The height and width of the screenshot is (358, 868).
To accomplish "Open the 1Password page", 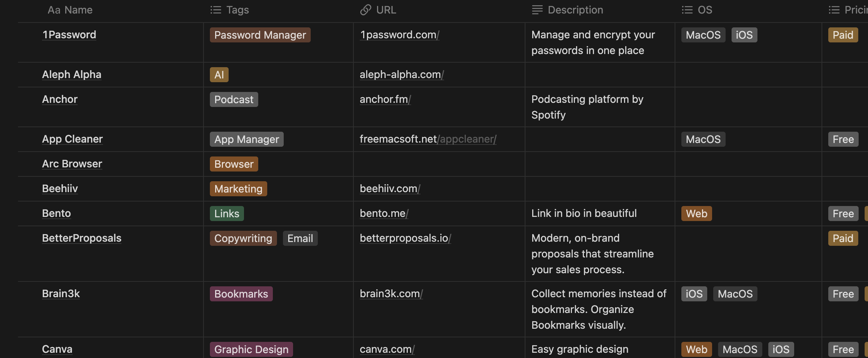I will point(69,35).
